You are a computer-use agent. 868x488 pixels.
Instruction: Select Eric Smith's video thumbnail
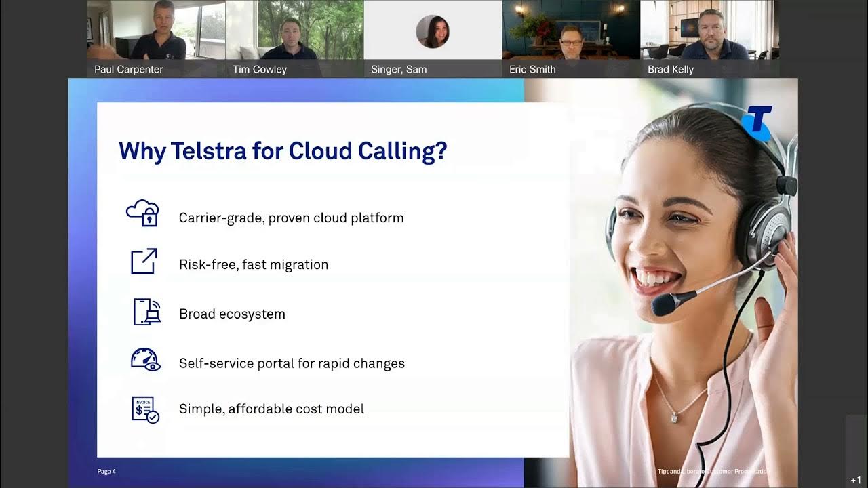point(571,39)
